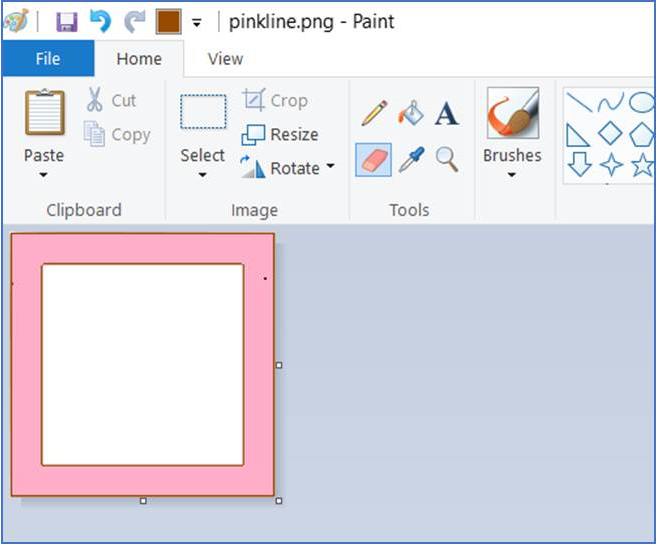Select the Fill with color bucket tool
657x545 pixels.
pyautogui.click(x=411, y=113)
